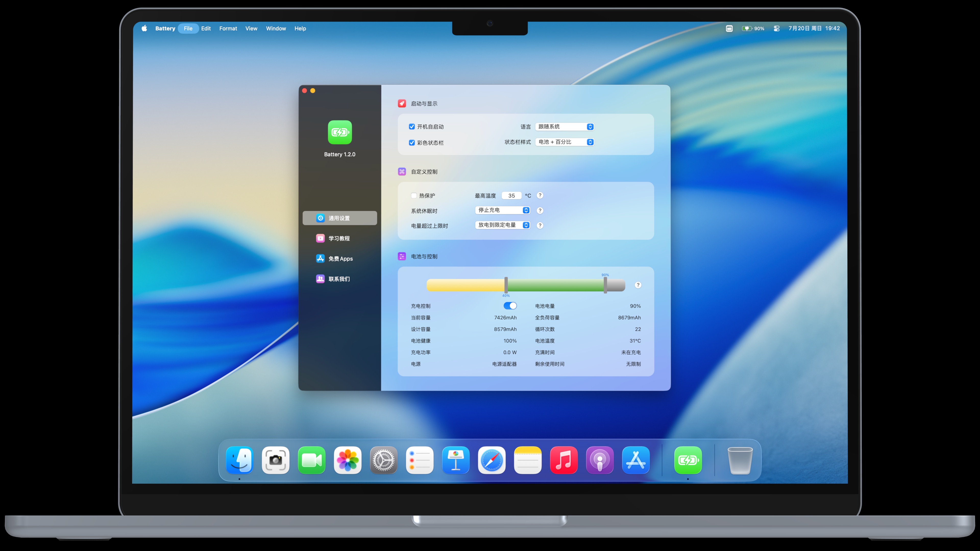This screenshot has height=551, width=980.
Task: Go to 学习教程 in sidebar
Action: point(339,239)
